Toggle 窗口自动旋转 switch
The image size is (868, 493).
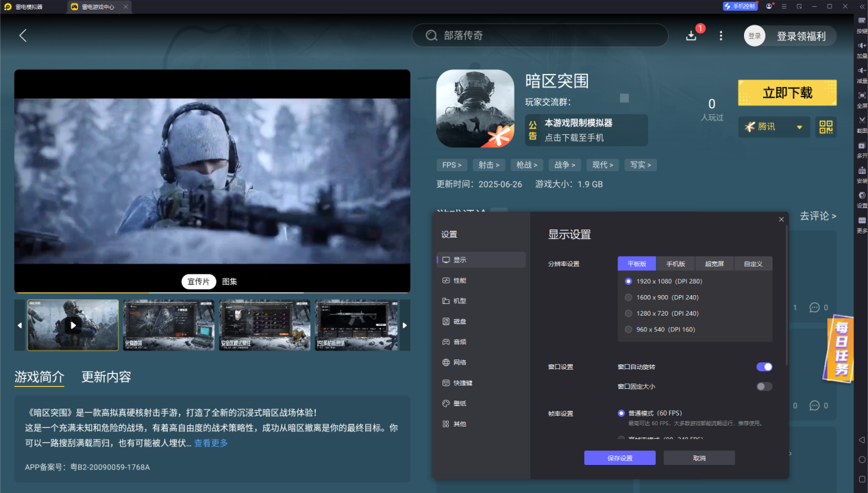[764, 367]
